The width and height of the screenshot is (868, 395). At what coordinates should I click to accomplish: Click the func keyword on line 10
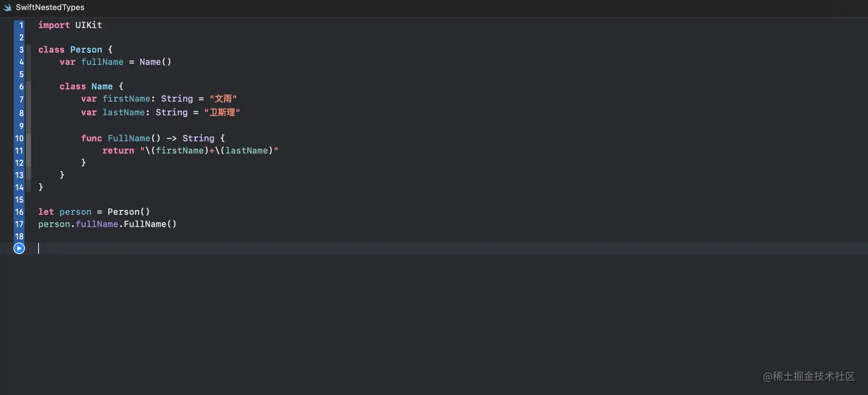point(91,138)
